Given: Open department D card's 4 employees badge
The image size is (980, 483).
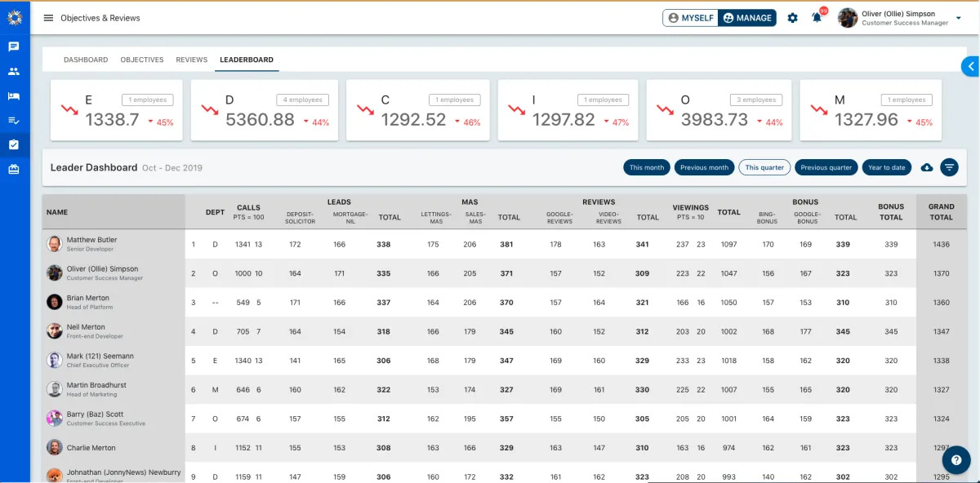Looking at the screenshot, I should (x=302, y=100).
